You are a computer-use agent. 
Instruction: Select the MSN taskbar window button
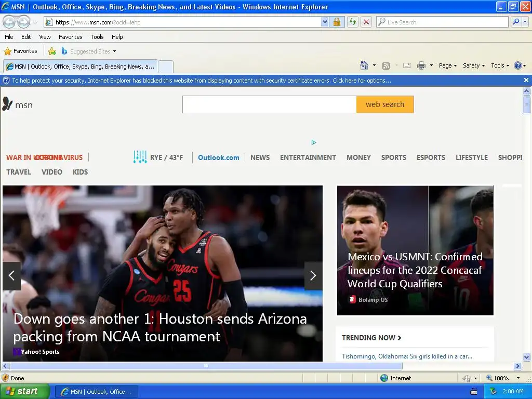pyautogui.click(x=96, y=392)
